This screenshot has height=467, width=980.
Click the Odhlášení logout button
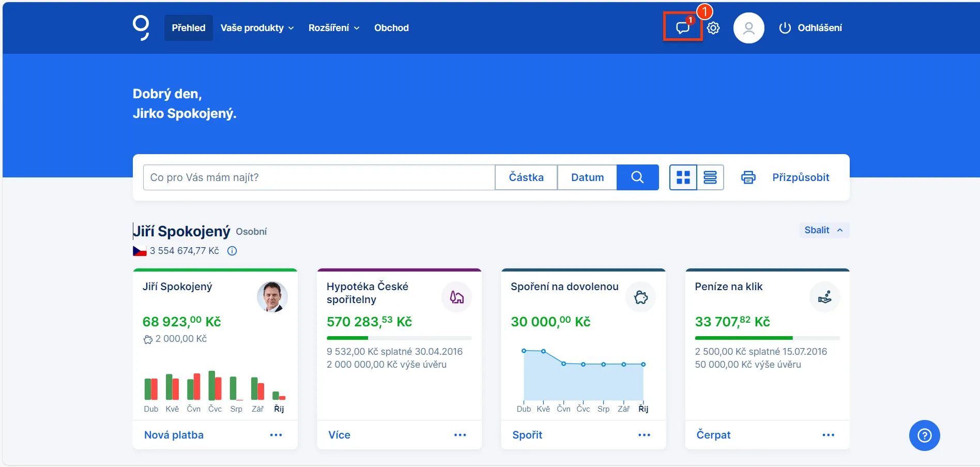(x=810, y=28)
